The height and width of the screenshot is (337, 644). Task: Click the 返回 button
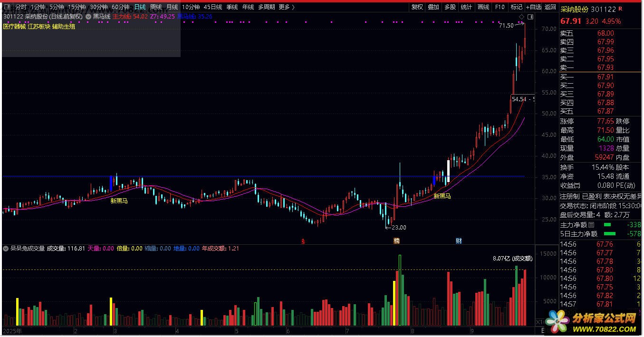tap(550, 7)
